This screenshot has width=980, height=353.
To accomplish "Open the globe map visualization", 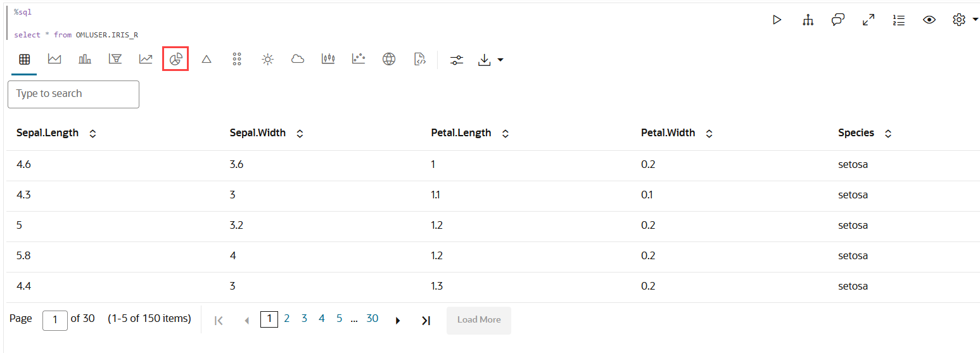I will 389,60.
